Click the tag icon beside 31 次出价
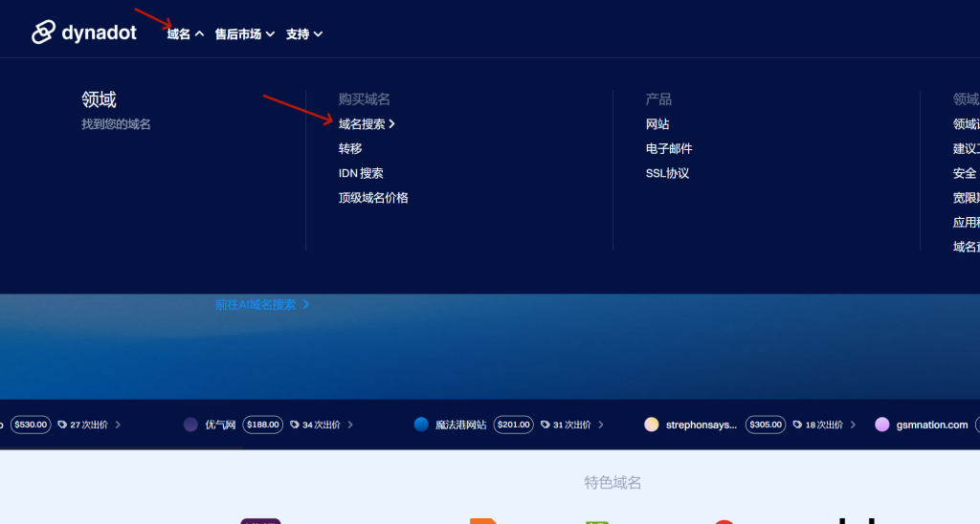The image size is (980, 524). 545,425
